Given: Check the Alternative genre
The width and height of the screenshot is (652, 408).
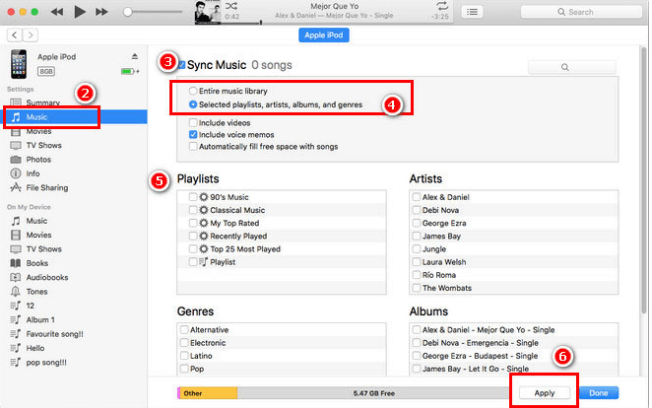Looking at the screenshot, I should (184, 330).
